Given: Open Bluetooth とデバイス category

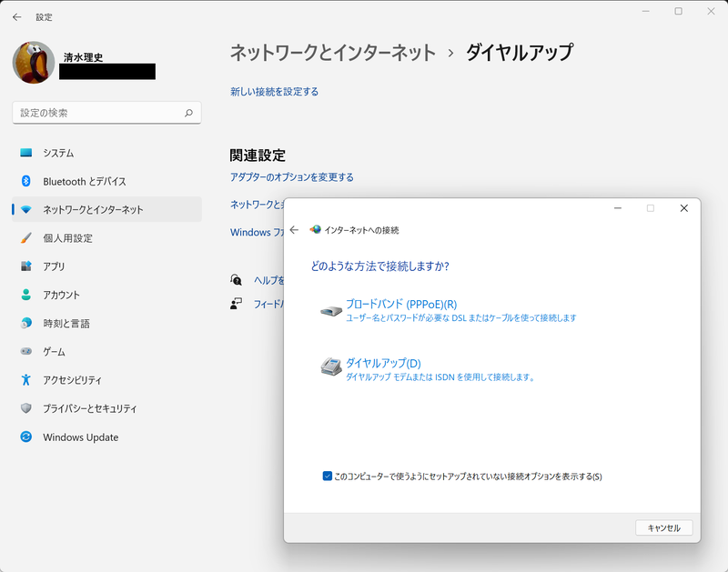Looking at the screenshot, I should click(106, 181).
